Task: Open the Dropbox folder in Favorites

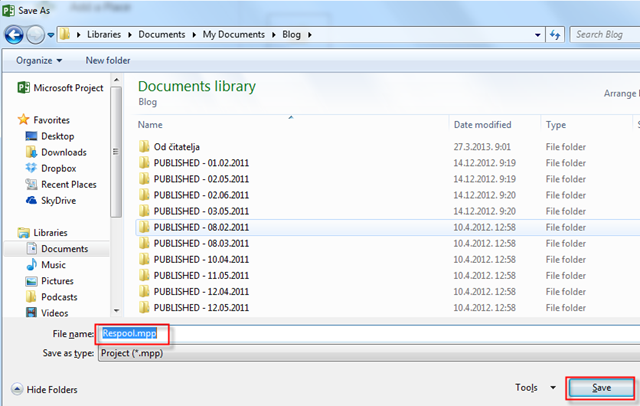Action: [58, 168]
